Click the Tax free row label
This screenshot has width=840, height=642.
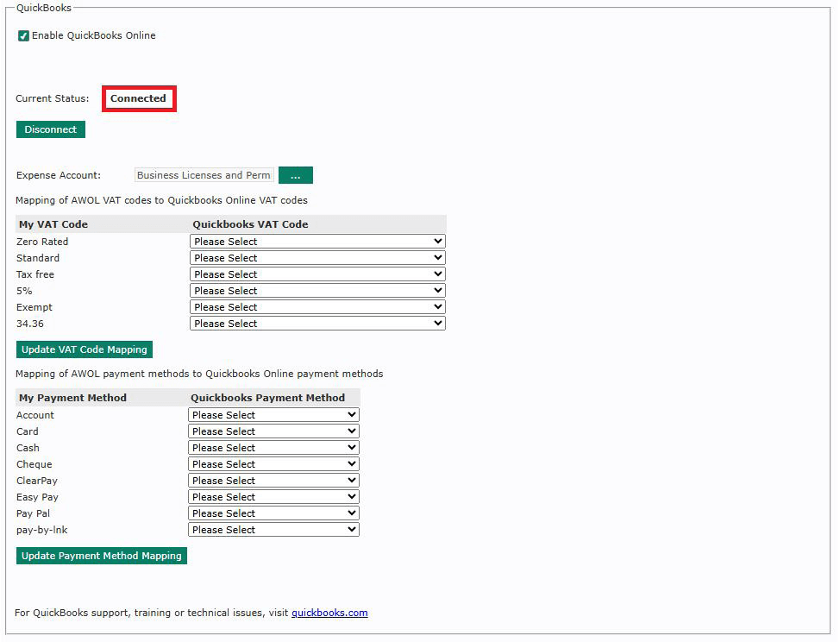35,274
